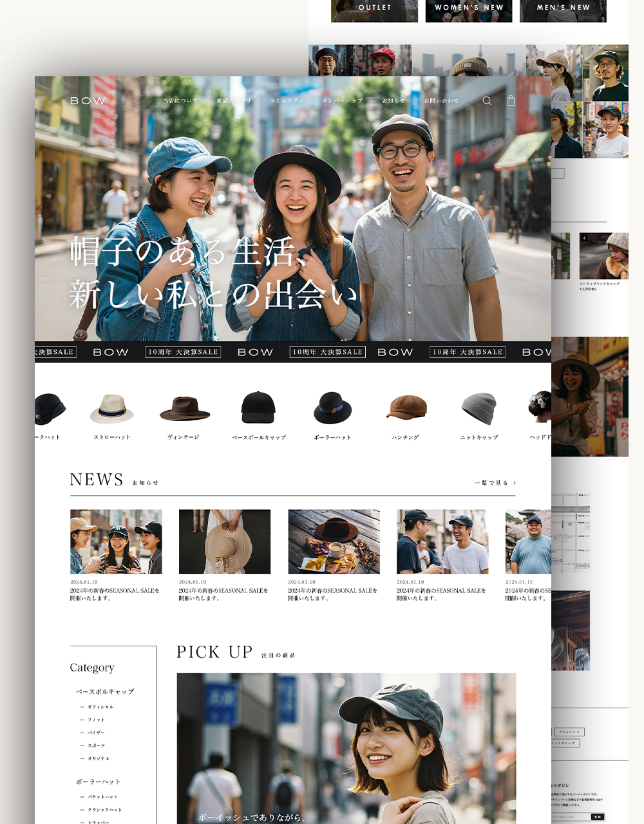Image resolution: width=644 pixels, height=824 pixels.
Task: Open the shopping bag cart icon
Action: [x=511, y=101]
